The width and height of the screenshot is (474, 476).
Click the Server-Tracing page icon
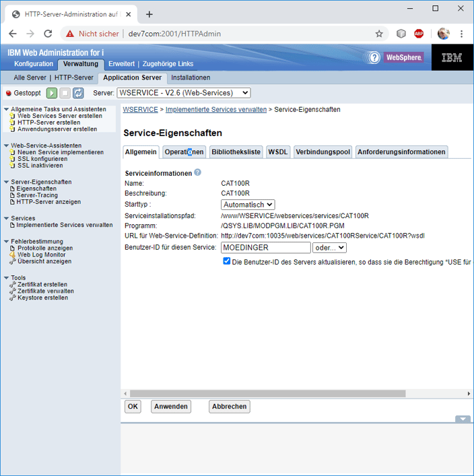click(x=12, y=195)
